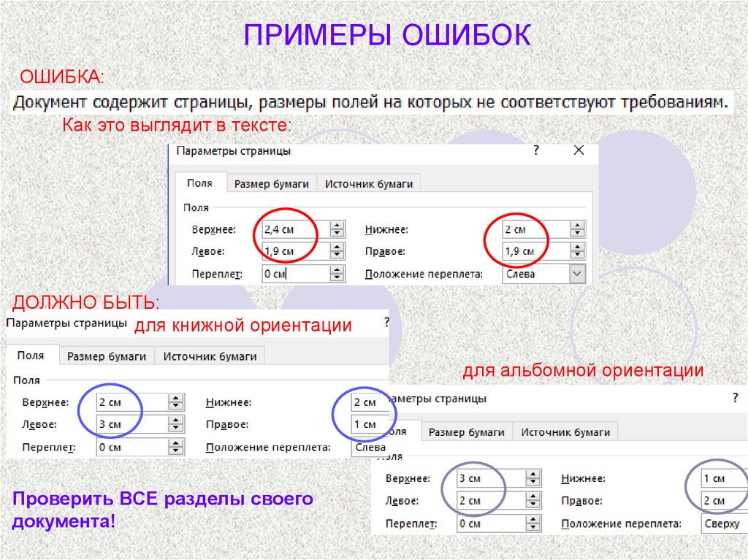748x560 pixels.
Task: Click the spinner arrows next to the 2,4 см field
Action: coord(337,229)
